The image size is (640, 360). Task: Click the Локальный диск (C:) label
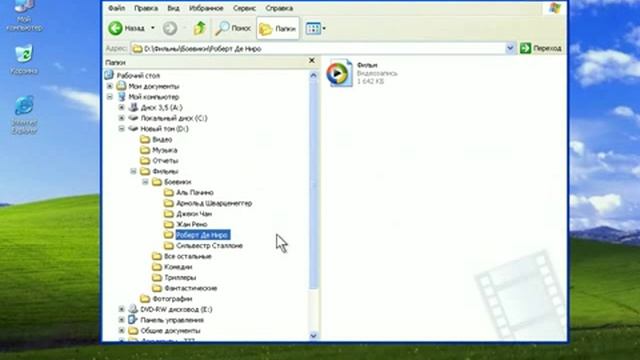click(x=174, y=118)
